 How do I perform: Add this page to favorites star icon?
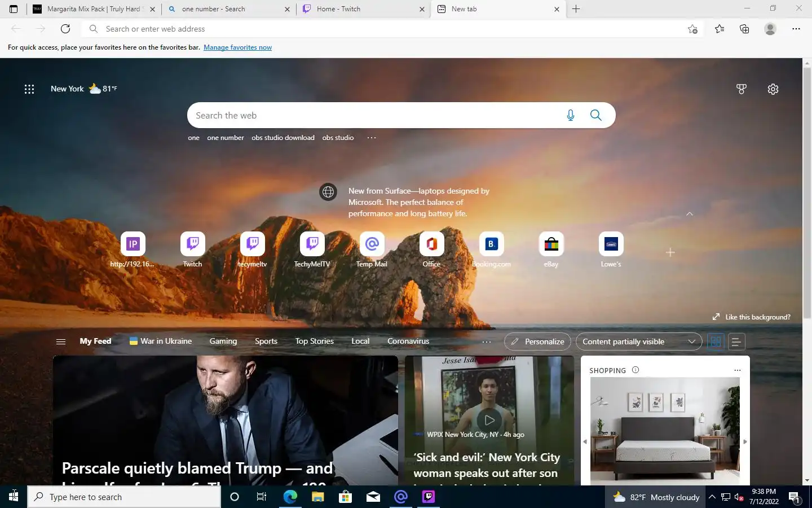[x=692, y=29]
